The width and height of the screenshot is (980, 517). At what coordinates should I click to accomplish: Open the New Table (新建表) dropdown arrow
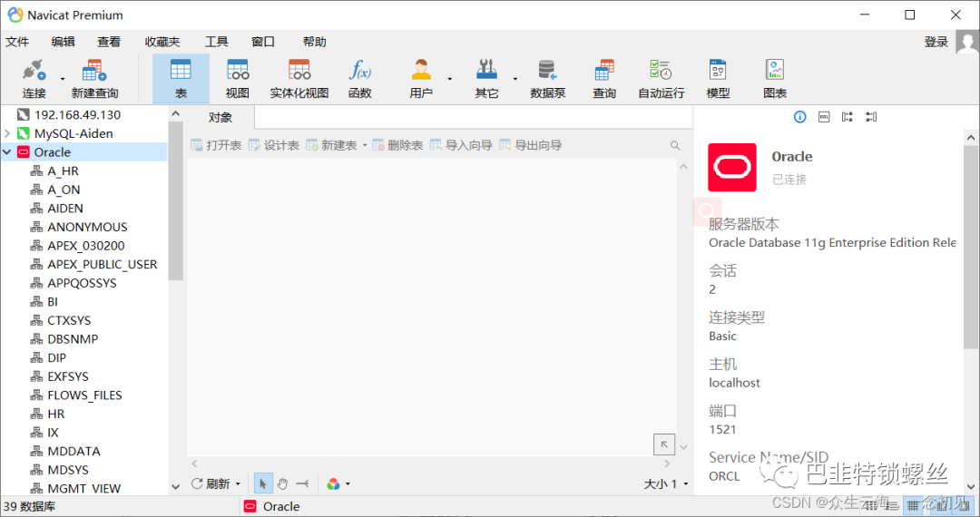365,145
